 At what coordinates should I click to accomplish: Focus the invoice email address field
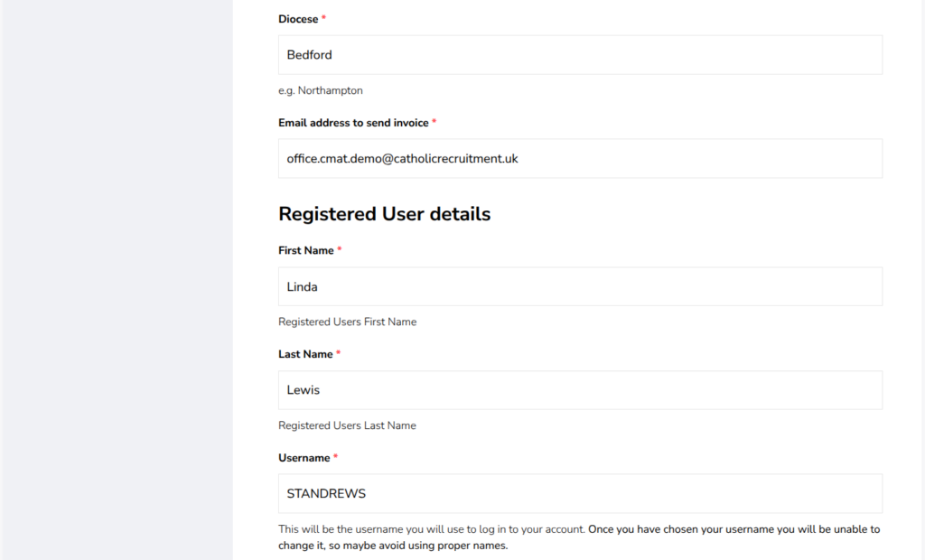click(x=580, y=158)
